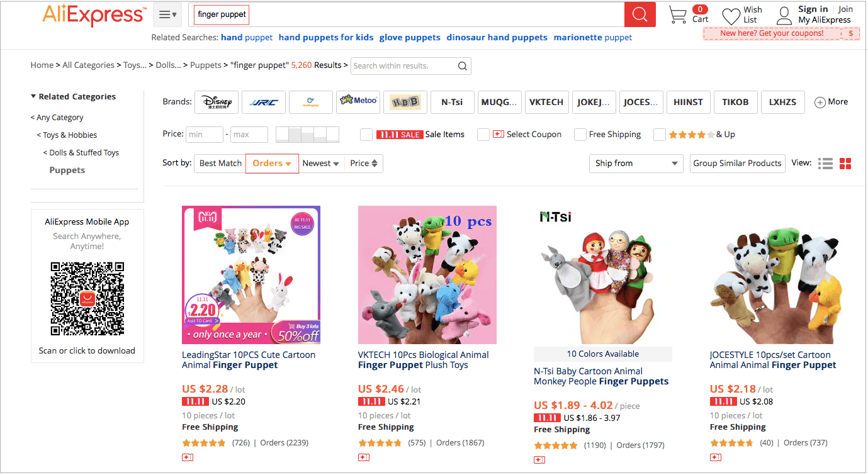This screenshot has width=868, height=475.
Task: Switch product view to grid layout
Action: (x=845, y=163)
